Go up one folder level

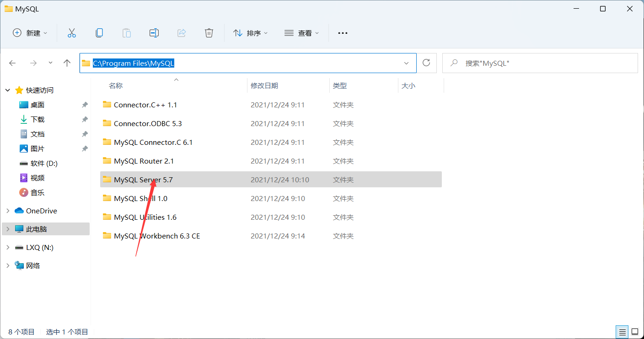tap(67, 63)
